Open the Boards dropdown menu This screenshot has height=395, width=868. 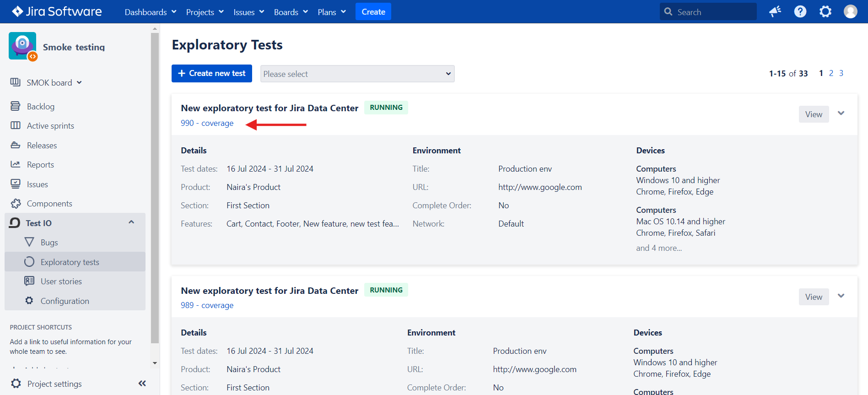tap(291, 12)
